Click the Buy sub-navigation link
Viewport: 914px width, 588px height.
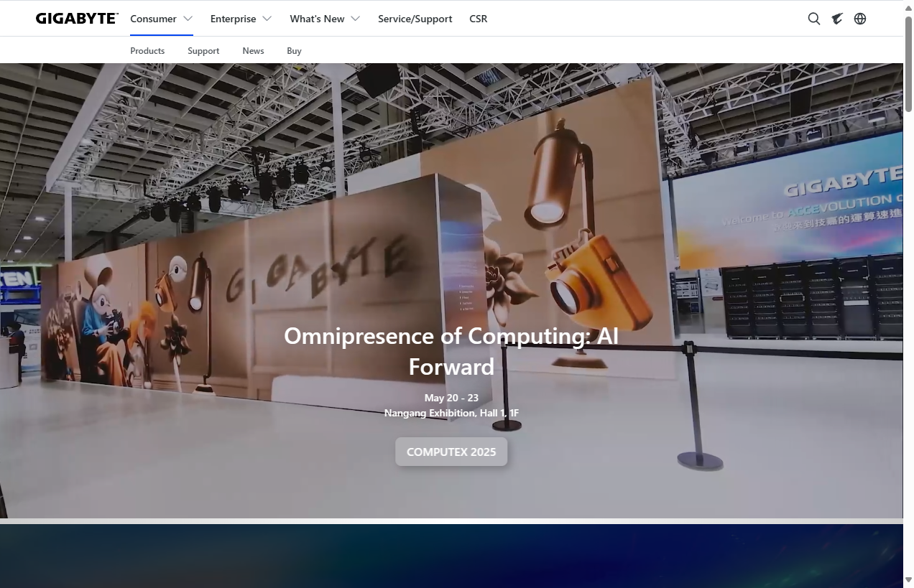(294, 51)
